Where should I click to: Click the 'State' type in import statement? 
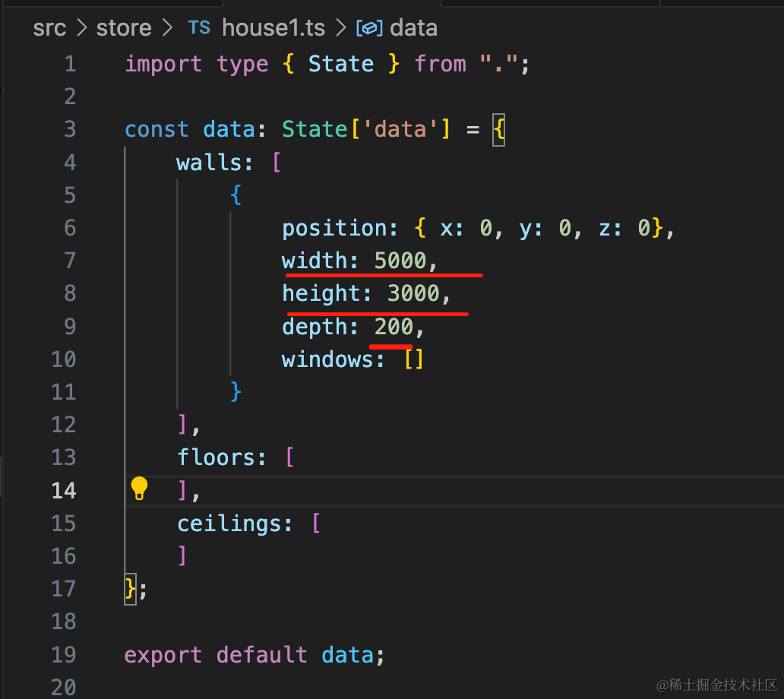[x=341, y=64]
